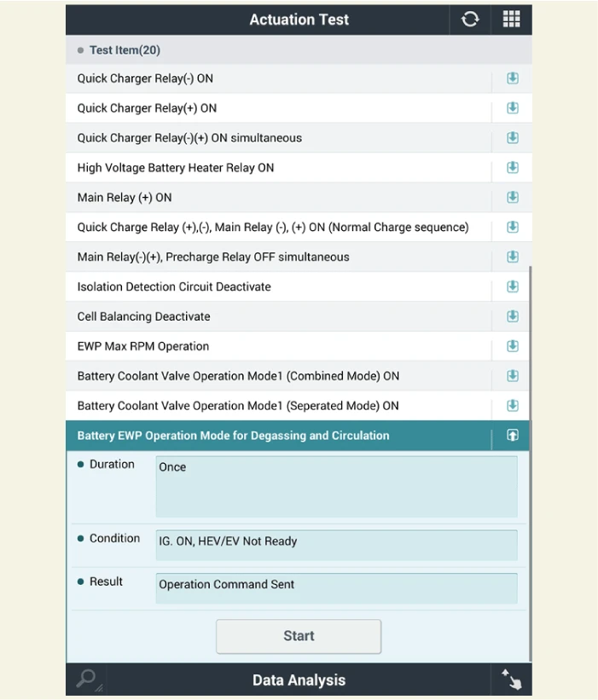Expand Main Relay (+) ON item
Screen dimensions: 598x700
point(513,197)
